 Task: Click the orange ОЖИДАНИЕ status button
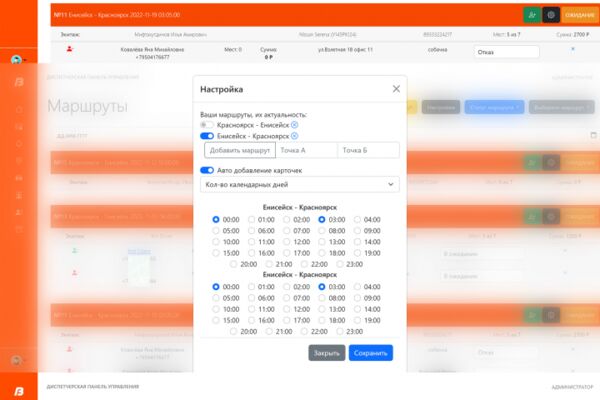pos(580,15)
